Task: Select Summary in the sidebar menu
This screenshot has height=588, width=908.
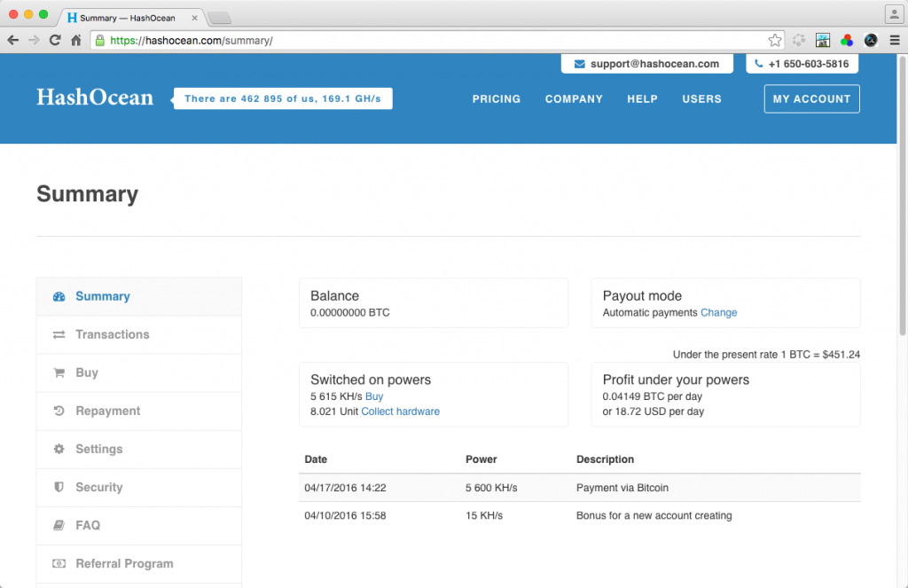Action: coord(139,296)
